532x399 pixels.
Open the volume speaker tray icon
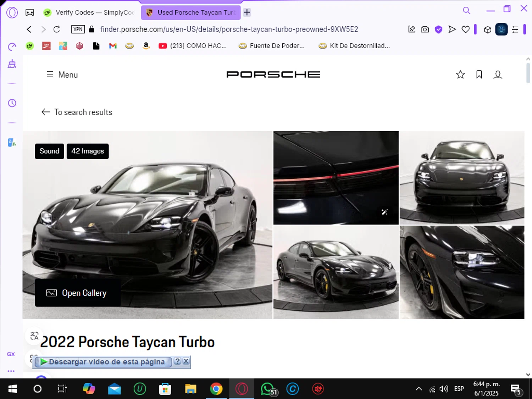444,389
